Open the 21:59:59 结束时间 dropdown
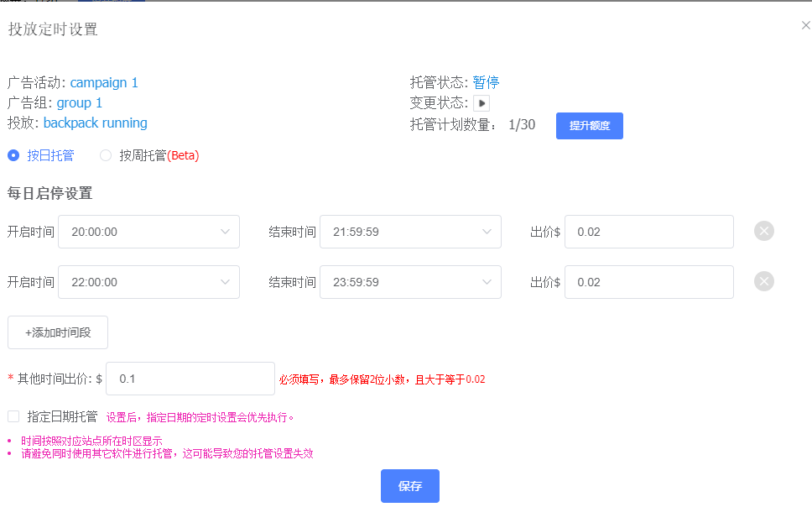 [x=410, y=231]
